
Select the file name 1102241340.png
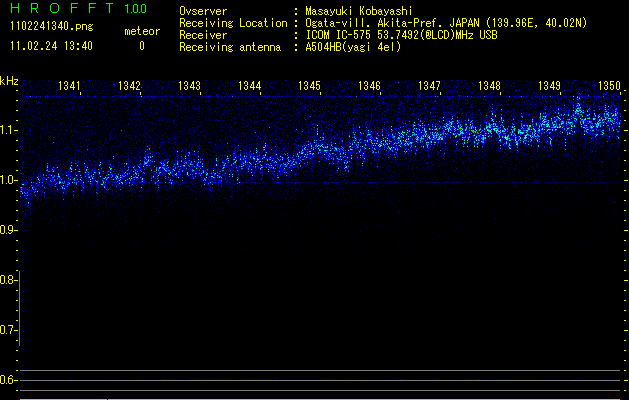[x=50, y=26]
